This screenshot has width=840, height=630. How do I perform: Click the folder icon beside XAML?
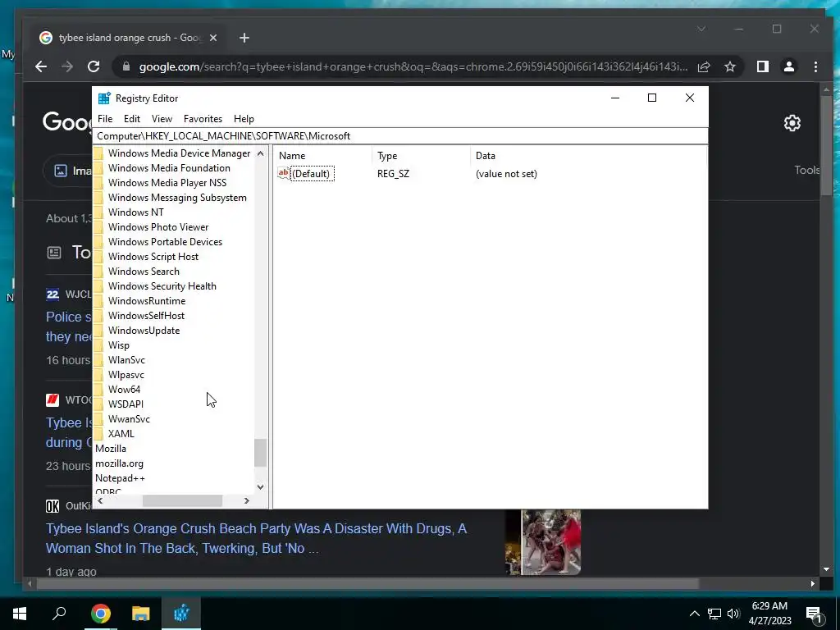coord(98,434)
